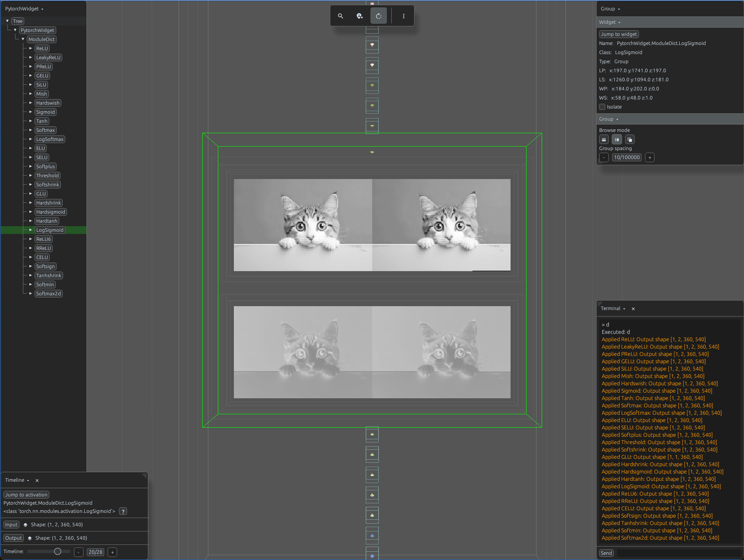Click the lower-right faded cat output image
The image size is (744, 560).
(441, 352)
